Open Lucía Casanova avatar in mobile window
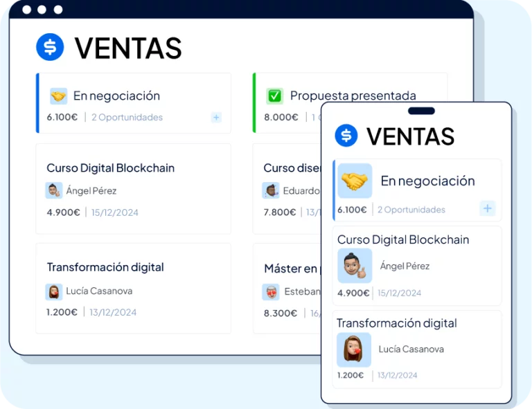532x409 pixels. [x=354, y=349]
